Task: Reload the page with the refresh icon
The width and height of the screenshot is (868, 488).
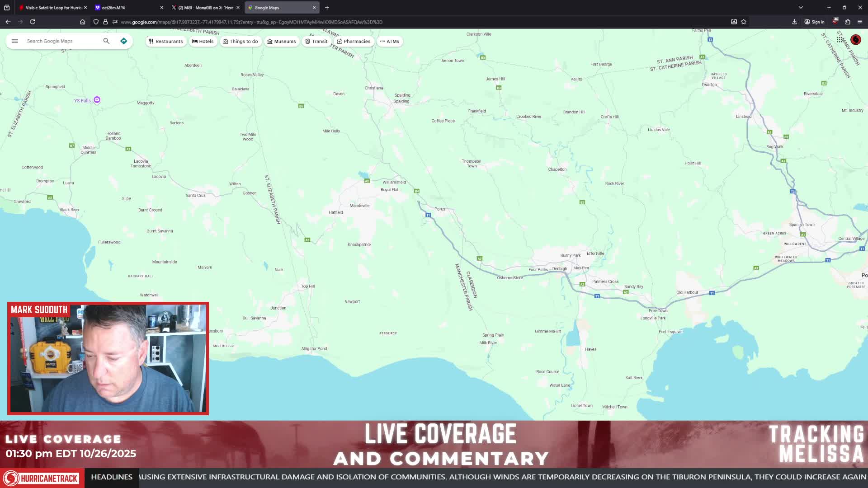Action: pos(33,22)
